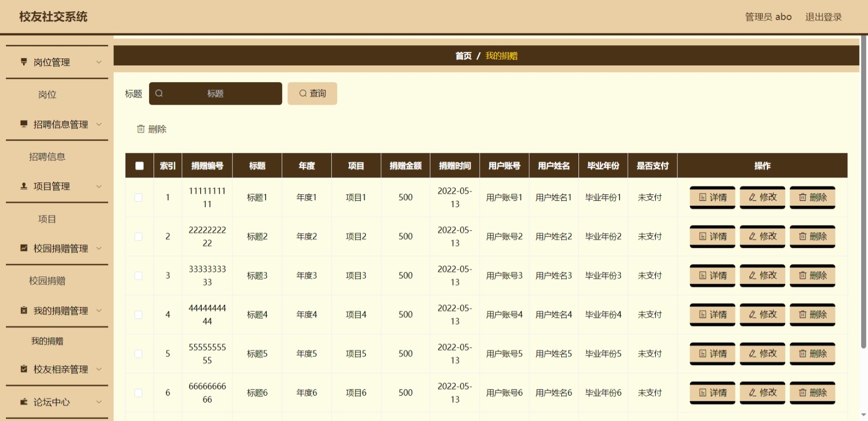Check the checkbox for row 1
This screenshot has width=868, height=421.
point(138,197)
